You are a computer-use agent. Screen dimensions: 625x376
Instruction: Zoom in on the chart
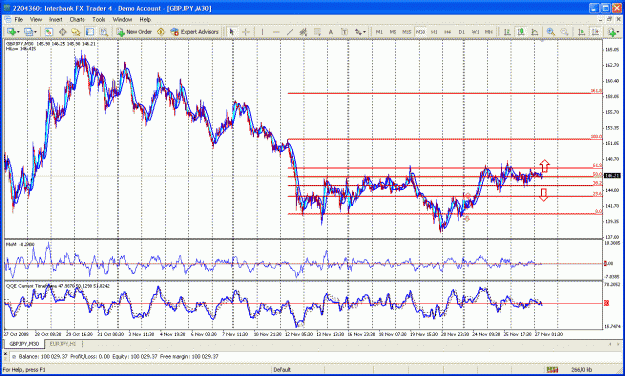[x=551, y=31]
